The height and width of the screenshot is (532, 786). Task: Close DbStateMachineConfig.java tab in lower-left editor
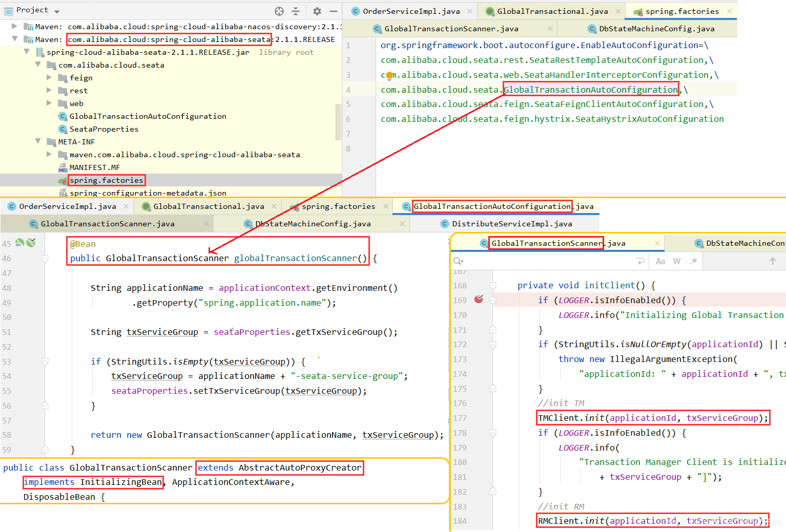[x=402, y=224]
